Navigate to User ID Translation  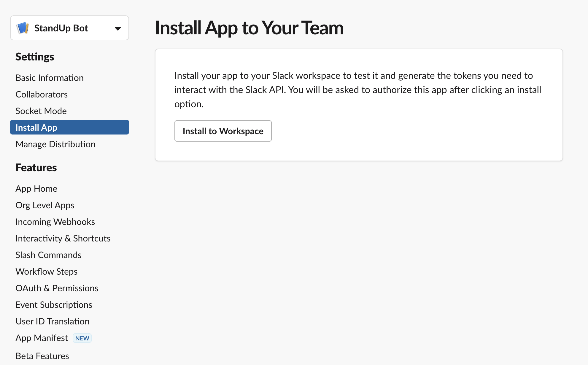tap(52, 321)
